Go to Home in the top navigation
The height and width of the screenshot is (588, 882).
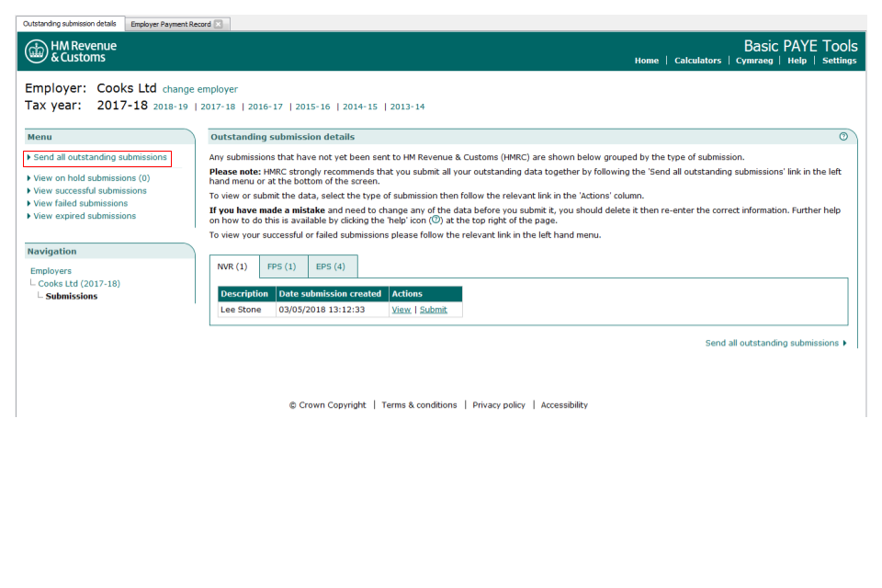646,61
